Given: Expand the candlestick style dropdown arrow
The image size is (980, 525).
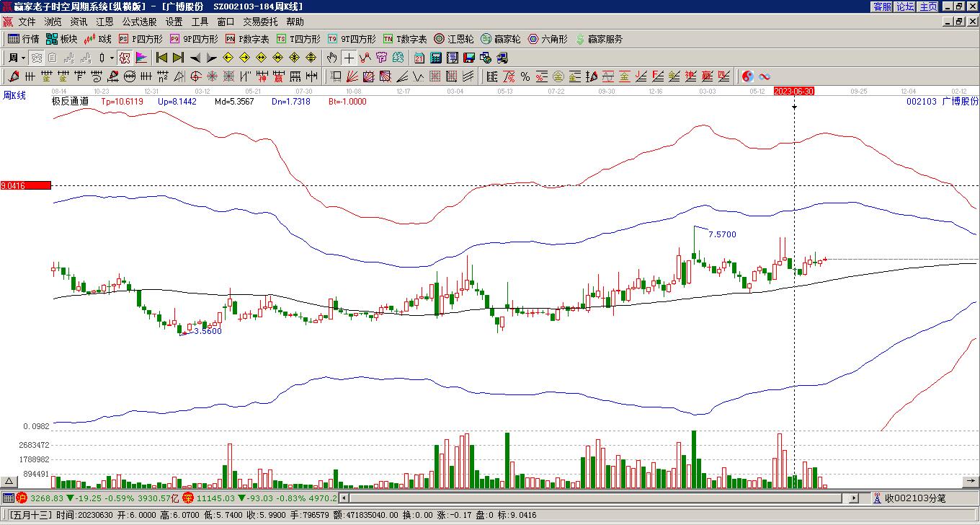Looking at the screenshot, I should [112, 58].
